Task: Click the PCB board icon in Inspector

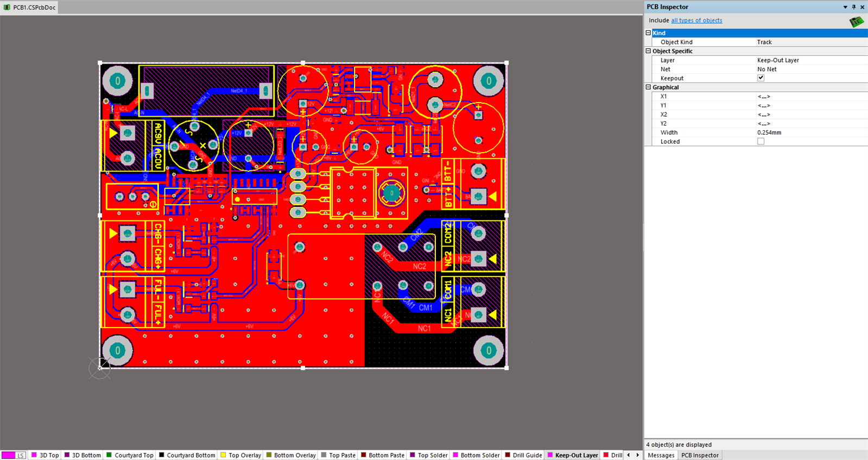Action: [856, 22]
